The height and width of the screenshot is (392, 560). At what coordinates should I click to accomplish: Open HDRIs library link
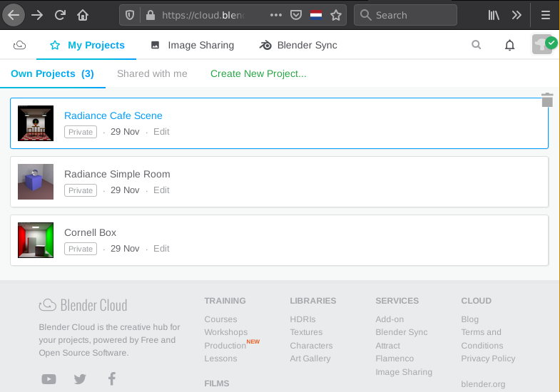303,319
